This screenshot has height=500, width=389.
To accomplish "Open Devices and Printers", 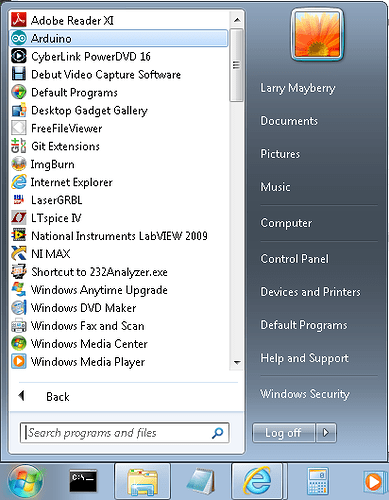I will 310,292.
